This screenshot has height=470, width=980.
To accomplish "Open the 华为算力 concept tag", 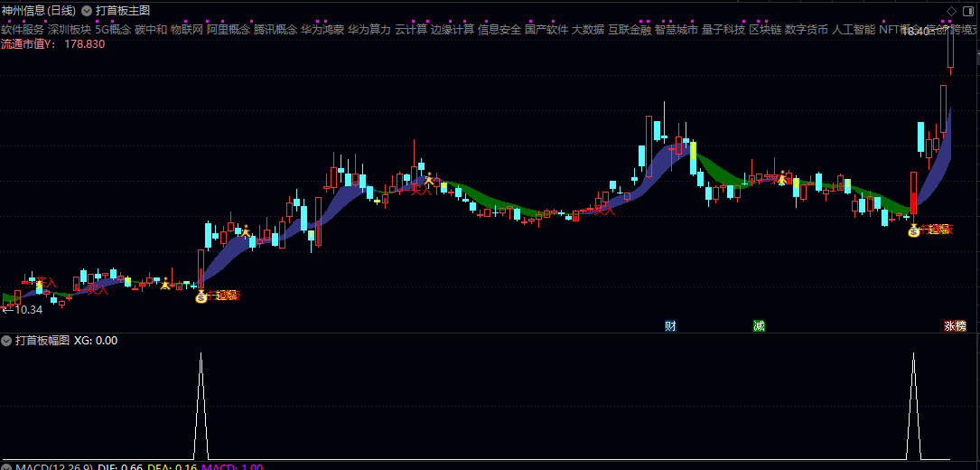I will pos(369,30).
